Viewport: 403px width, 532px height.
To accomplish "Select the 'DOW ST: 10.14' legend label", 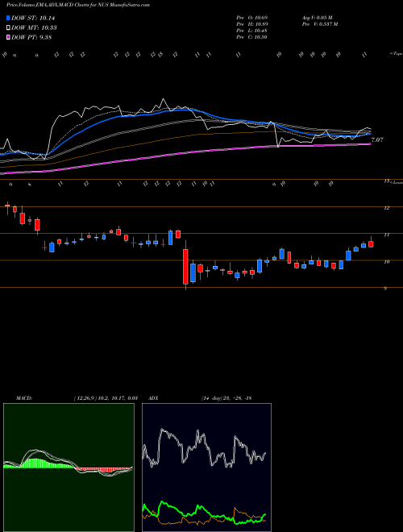I will click(33, 18).
